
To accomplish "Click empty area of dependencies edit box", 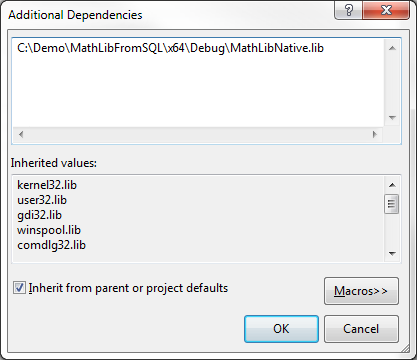I will (198, 92).
